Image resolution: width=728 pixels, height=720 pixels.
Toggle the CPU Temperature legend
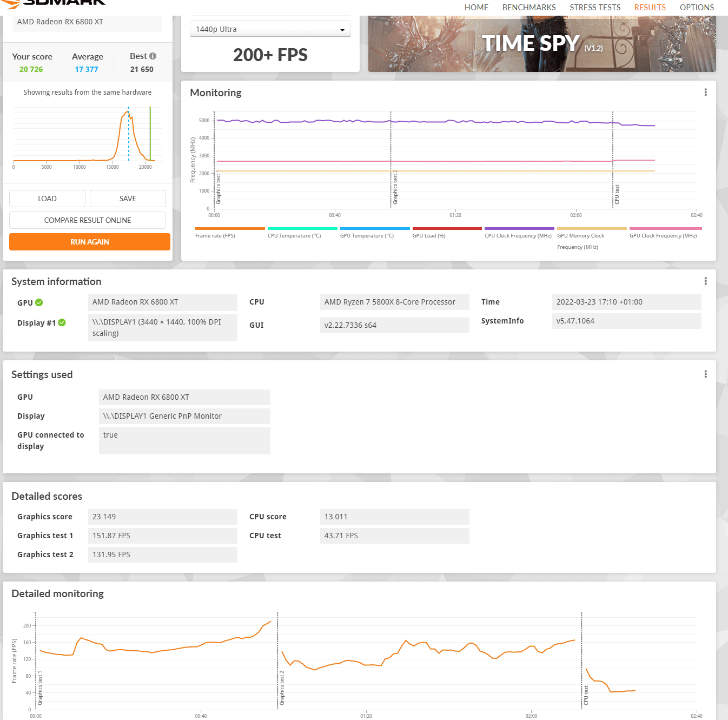(x=302, y=233)
